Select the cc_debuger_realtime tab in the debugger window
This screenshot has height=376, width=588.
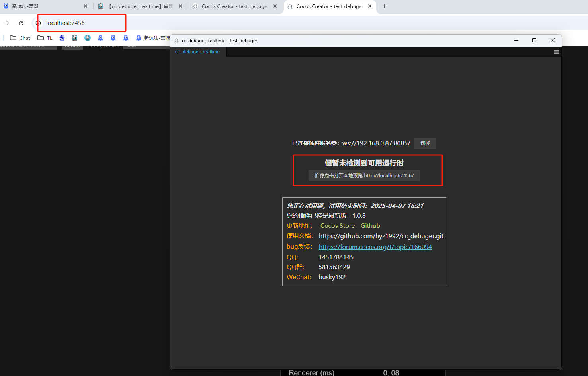pos(197,51)
